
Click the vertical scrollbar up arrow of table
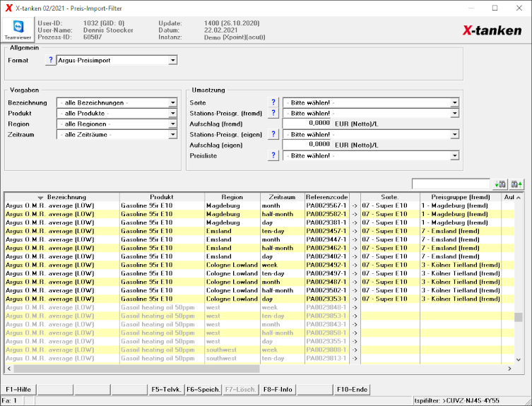tap(519, 198)
